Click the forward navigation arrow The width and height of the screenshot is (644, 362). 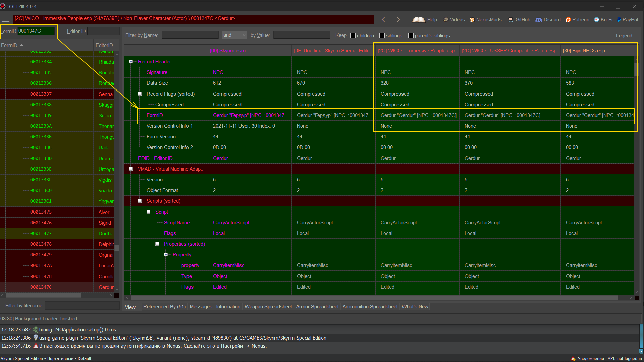[398, 20]
